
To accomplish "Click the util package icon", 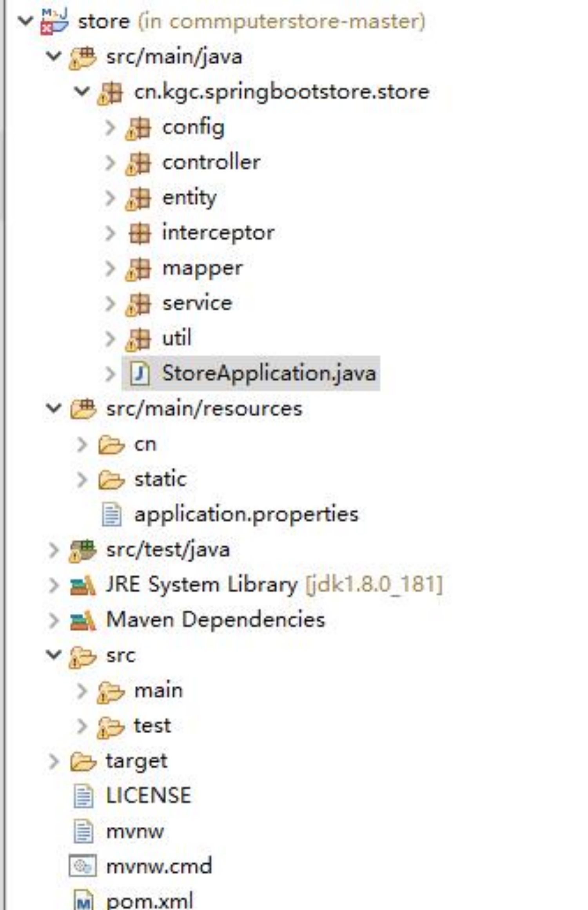I will [x=138, y=339].
